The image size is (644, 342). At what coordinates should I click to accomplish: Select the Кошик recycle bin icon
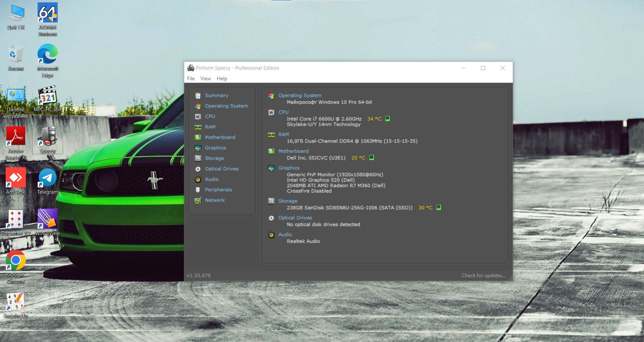(16, 58)
